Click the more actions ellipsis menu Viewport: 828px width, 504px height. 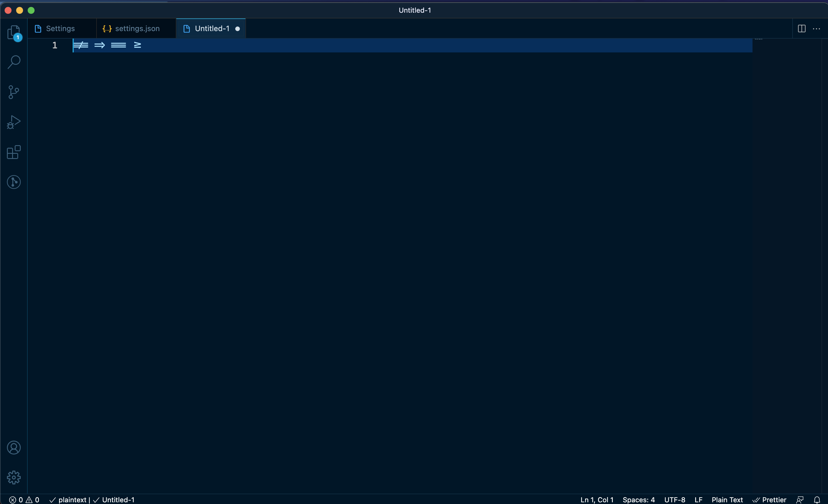coord(816,29)
